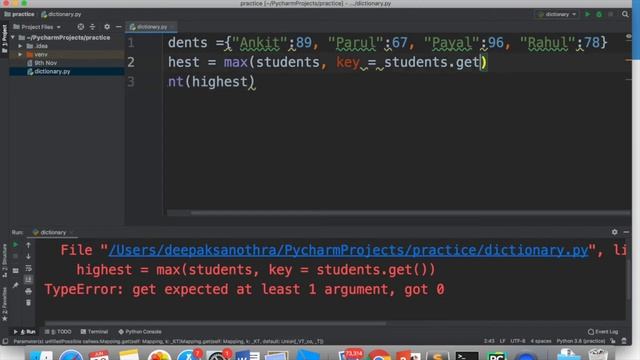Click the down arrow in the Run panel
The image size is (640, 360).
pyautogui.click(x=28, y=256)
